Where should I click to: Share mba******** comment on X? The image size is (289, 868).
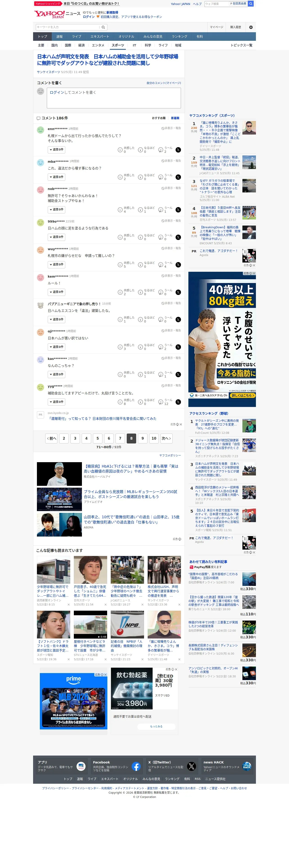(x=178, y=177)
